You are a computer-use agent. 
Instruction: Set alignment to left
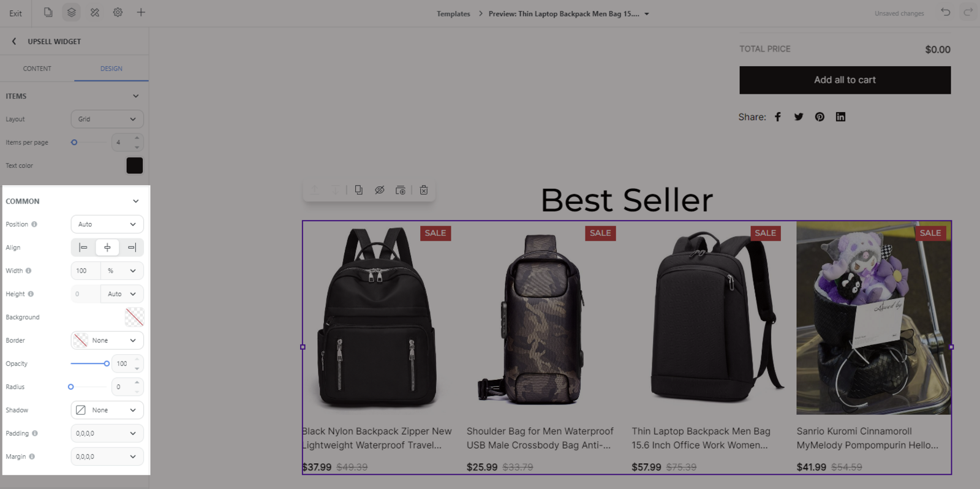pos(83,248)
